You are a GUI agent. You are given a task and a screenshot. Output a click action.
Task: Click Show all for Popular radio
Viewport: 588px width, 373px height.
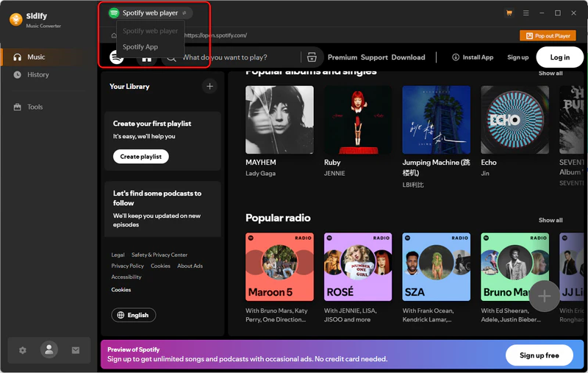click(551, 220)
